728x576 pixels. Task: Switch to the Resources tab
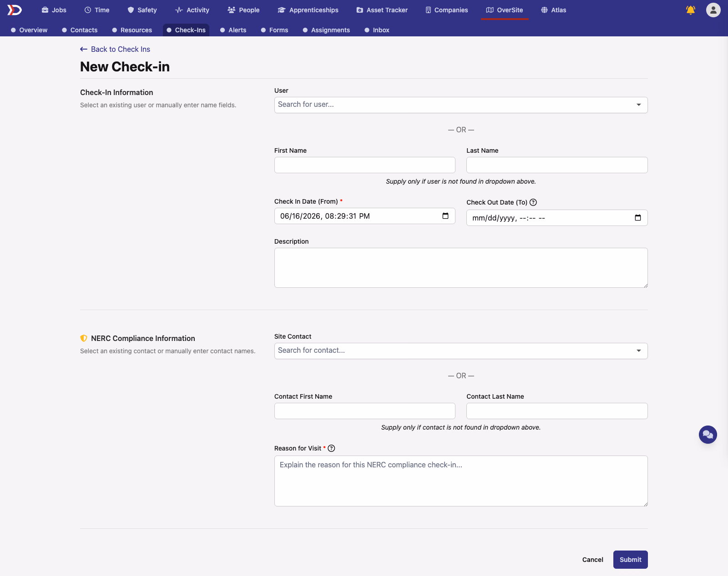point(132,30)
